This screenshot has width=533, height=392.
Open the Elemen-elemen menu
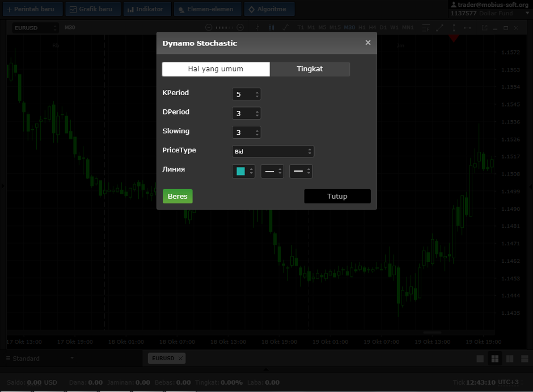tap(208, 9)
